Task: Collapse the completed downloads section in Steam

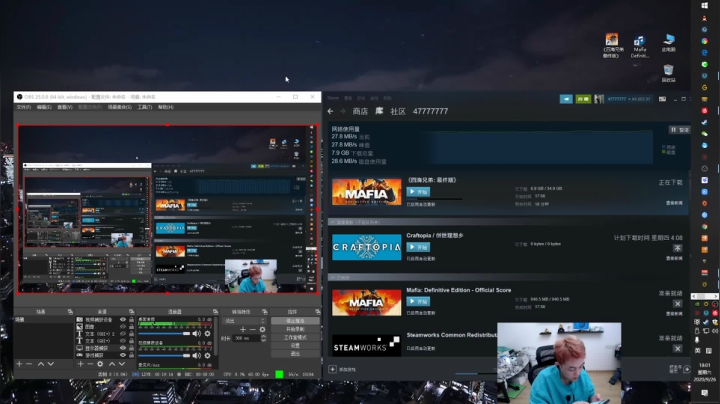Action: (333, 277)
